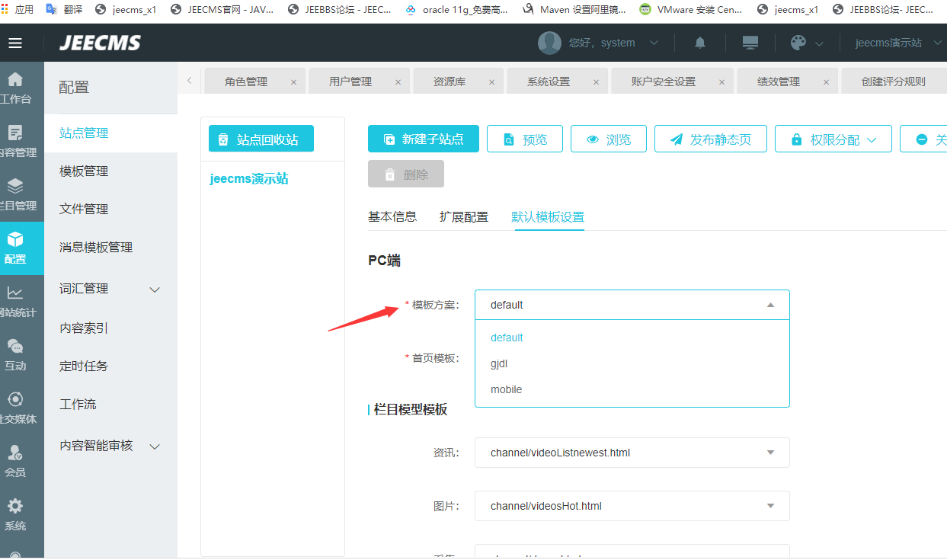The height and width of the screenshot is (560, 947).
Task: Click the hamburger menu icon
Action: tap(15, 43)
